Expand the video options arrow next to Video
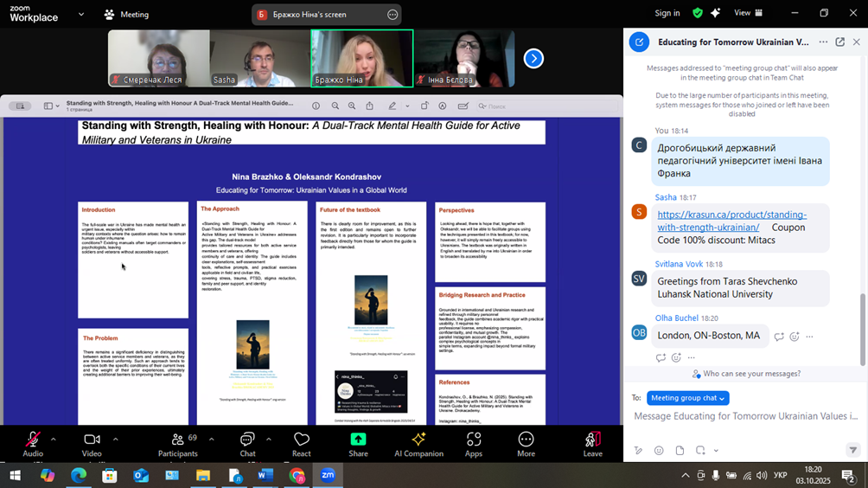Image resolution: width=868 pixels, height=488 pixels. (x=115, y=439)
